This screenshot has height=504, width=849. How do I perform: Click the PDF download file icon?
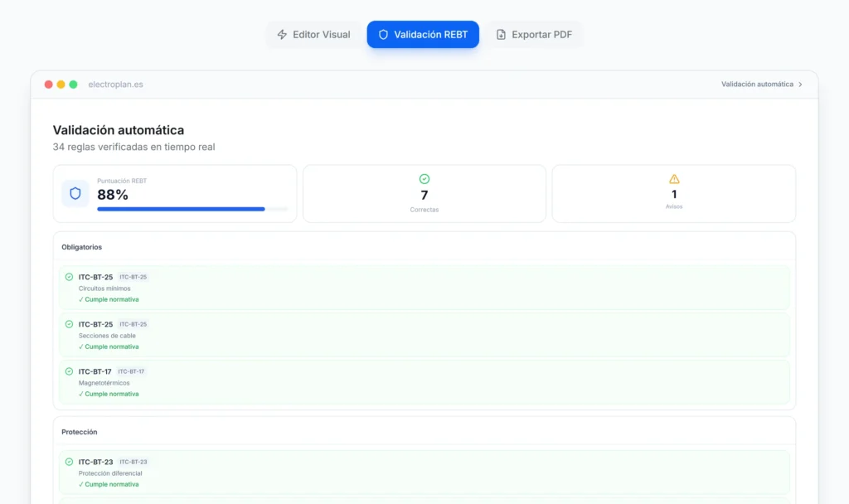tap(502, 35)
